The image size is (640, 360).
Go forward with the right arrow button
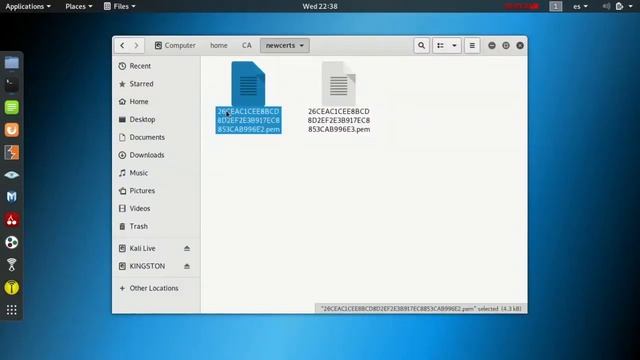136,45
